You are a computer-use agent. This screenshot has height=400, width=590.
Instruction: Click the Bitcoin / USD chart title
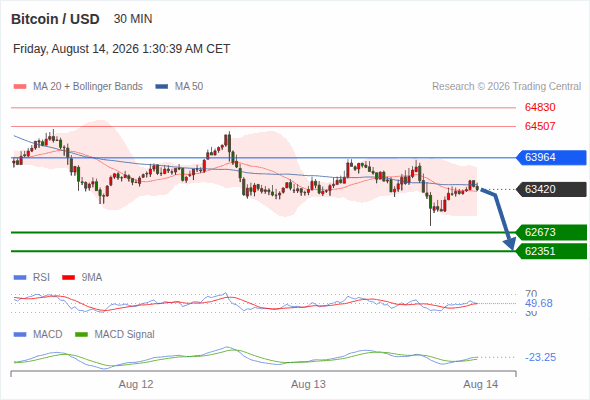click(x=55, y=19)
